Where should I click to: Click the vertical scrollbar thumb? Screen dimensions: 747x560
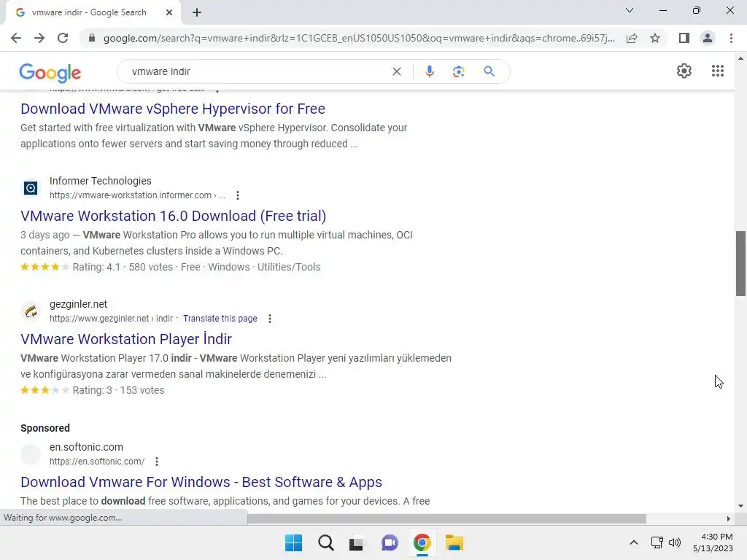(x=740, y=263)
